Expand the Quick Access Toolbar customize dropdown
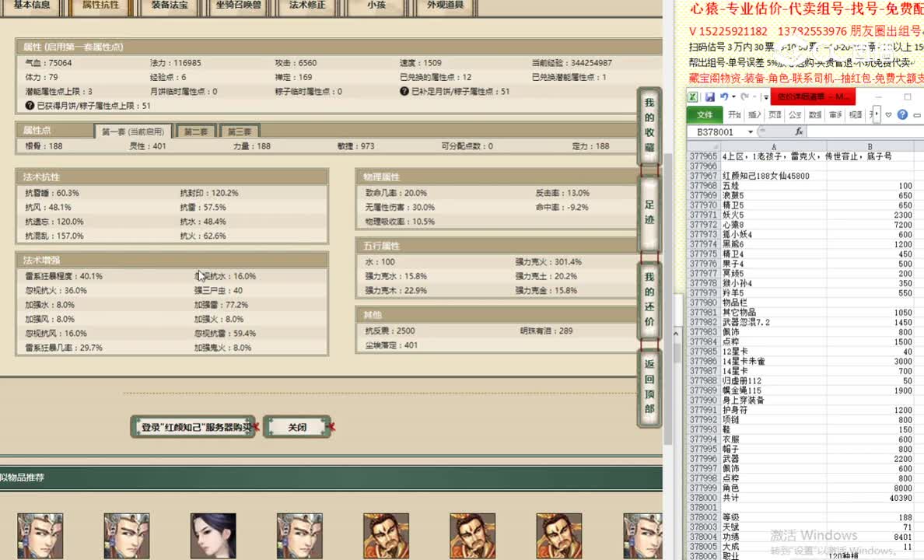The height and width of the screenshot is (560, 924). coord(765,97)
